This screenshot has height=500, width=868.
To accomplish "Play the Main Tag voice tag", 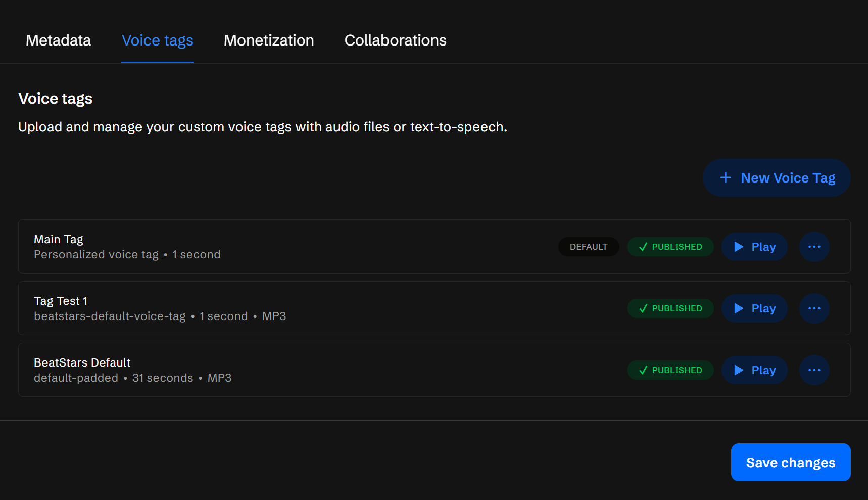I will point(754,247).
